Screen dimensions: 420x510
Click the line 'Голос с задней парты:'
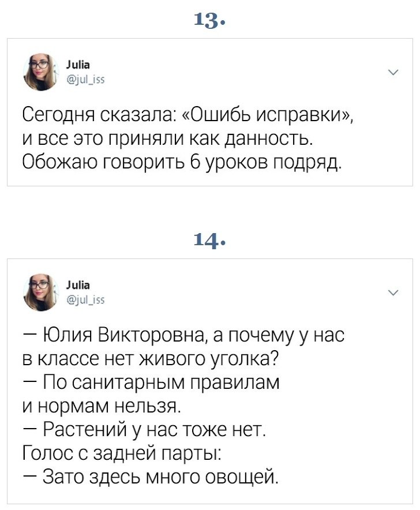(x=122, y=453)
